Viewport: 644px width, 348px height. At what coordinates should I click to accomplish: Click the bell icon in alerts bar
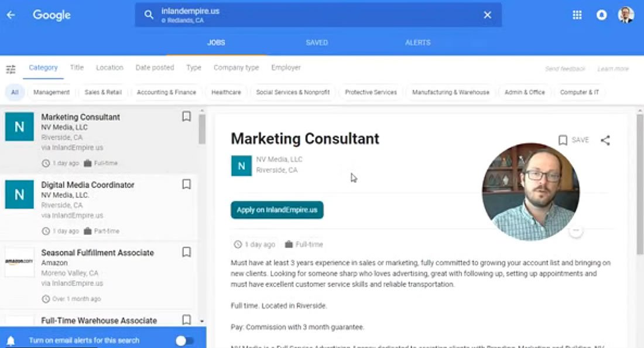tap(11, 340)
